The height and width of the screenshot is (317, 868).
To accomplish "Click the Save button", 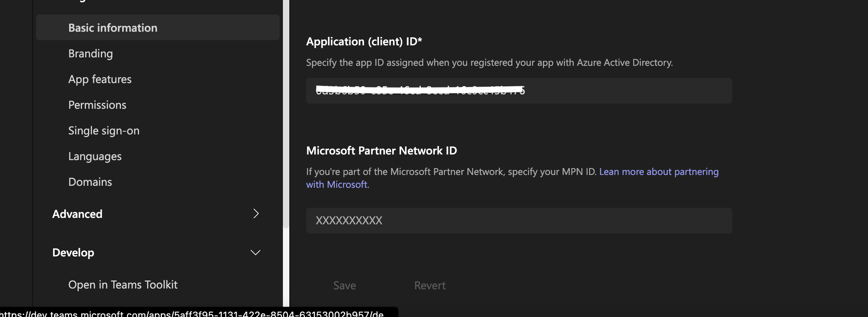I will pyautogui.click(x=344, y=285).
